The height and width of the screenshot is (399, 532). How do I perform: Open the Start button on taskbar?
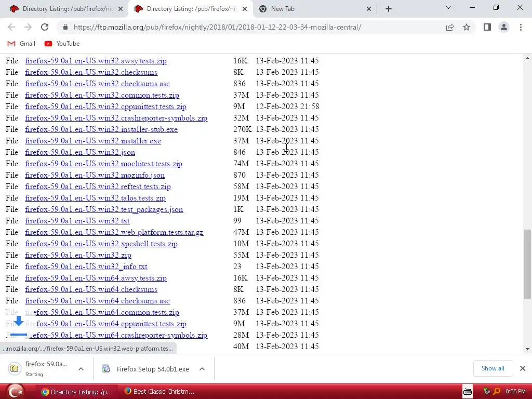pos(15,392)
